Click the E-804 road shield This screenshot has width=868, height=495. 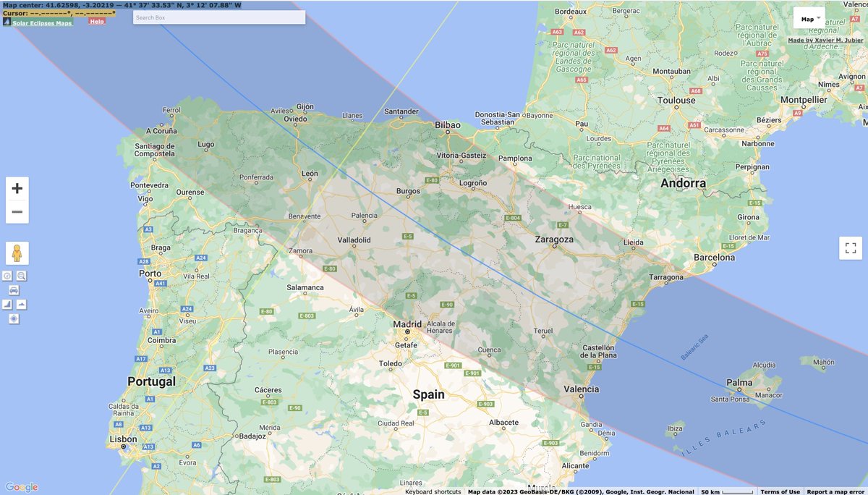[512, 217]
